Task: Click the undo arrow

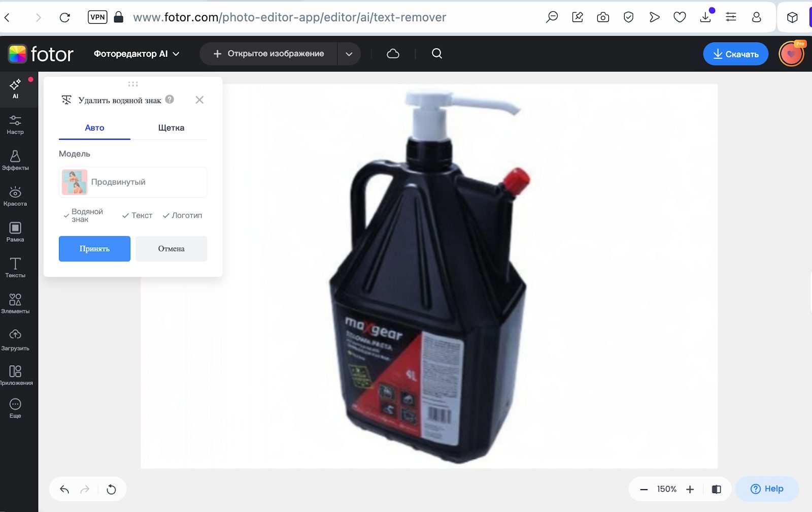Action: click(x=64, y=490)
